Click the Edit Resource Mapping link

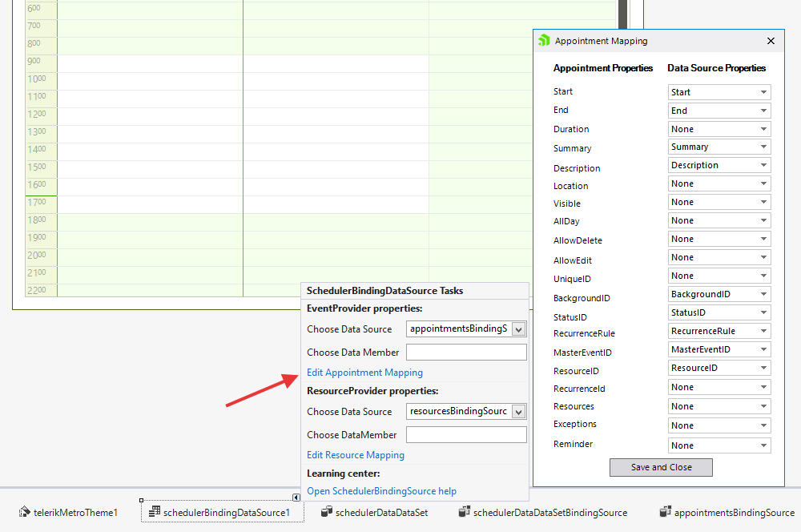point(355,454)
